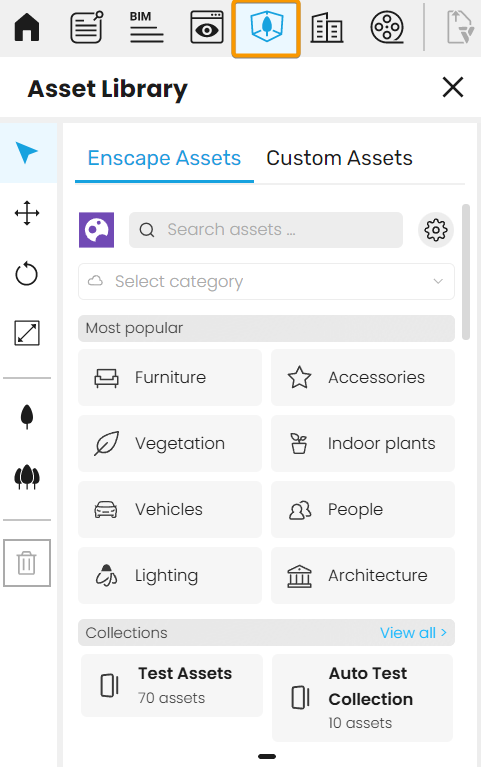This screenshot has width=481, height=767.
Task: Open the Site Context buildings icon
Action: pyautogui.click(x=326, y=28)
